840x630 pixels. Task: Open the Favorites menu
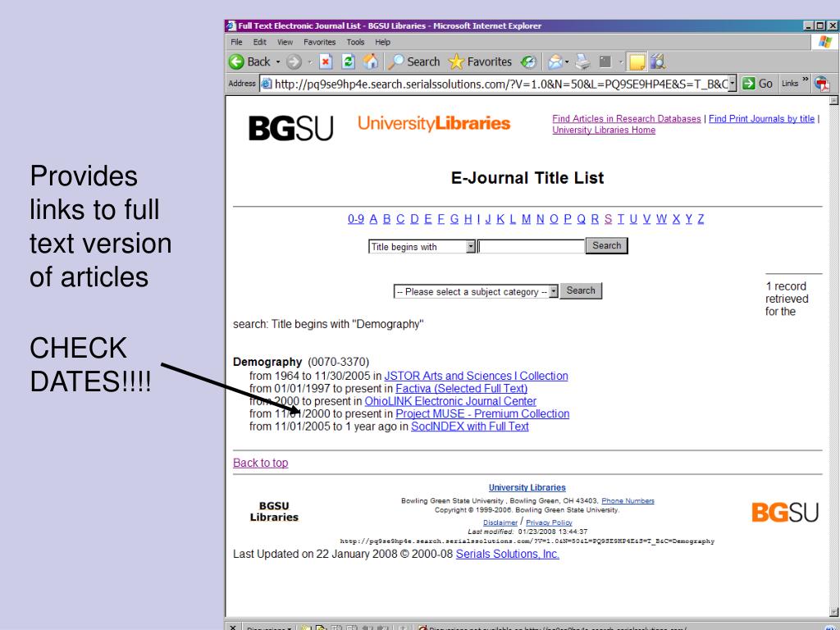click(x=319, y=43)
